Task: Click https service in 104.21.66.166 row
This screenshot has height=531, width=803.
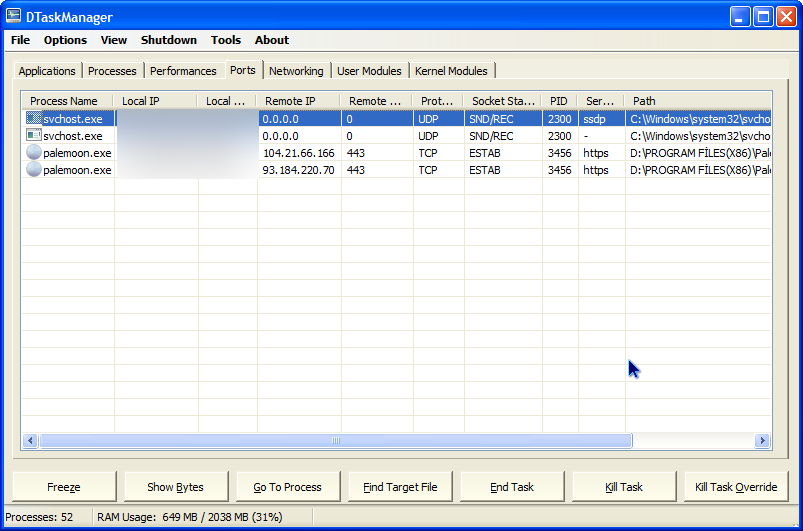Action: 596,153
